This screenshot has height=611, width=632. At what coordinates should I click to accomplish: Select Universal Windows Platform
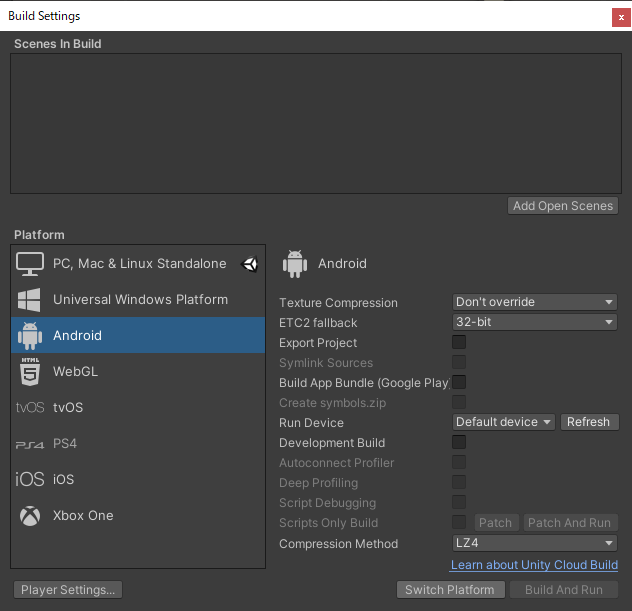138,299
